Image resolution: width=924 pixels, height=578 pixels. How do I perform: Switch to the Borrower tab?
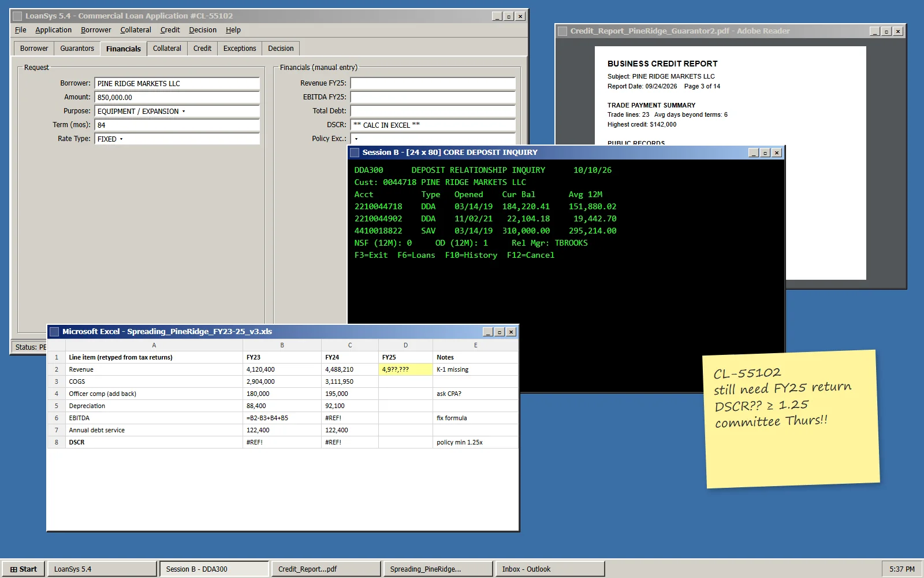pos(34,49)
